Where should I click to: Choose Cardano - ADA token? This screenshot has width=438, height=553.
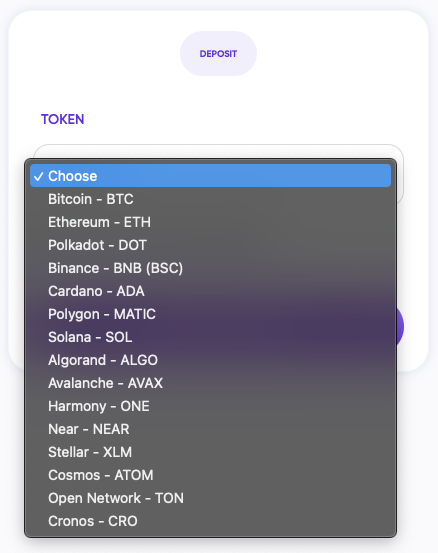pyautogui.click(x=211, y=291)
